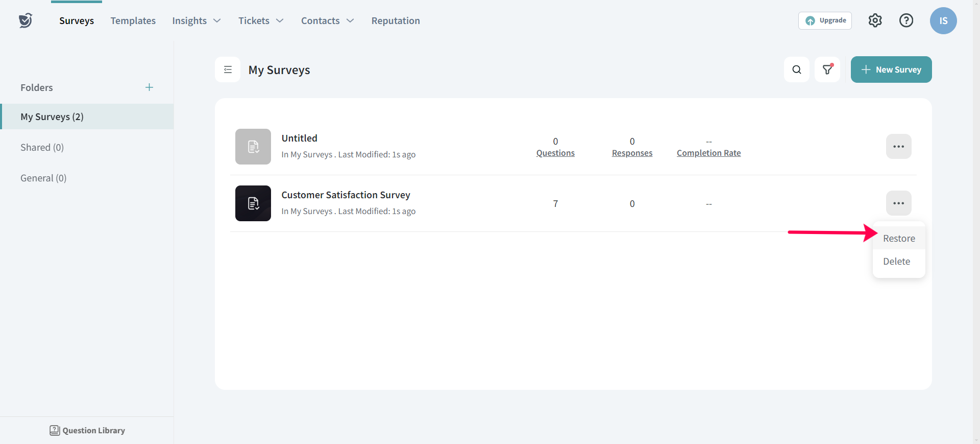
Task: Expand the Contacts dropdown
Action: pyautogui.click(x=327, y=20)
